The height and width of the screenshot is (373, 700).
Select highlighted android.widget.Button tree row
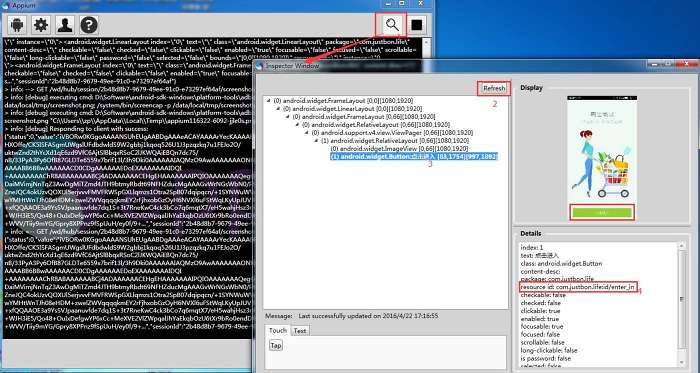[x=414, y=157]
